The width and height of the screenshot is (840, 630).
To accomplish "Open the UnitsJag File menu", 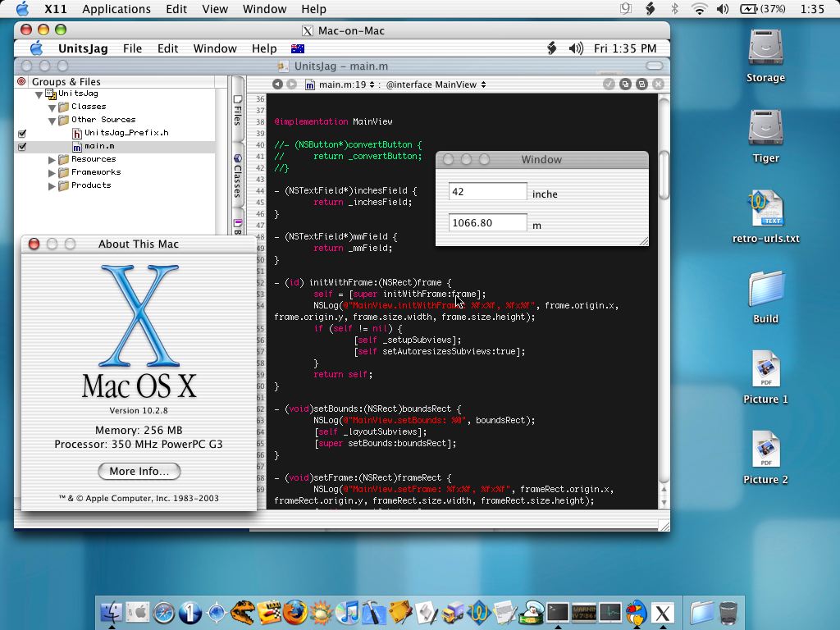I will [x=132, y=48].
